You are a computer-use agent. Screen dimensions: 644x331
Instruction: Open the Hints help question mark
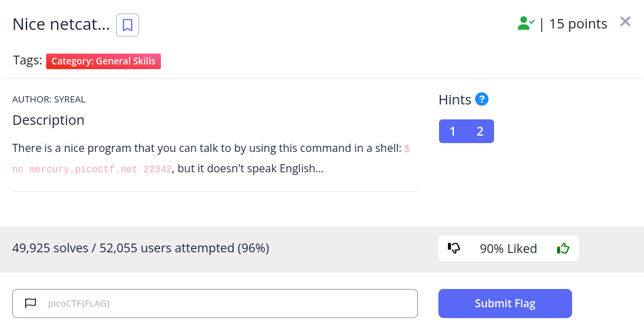coord(482,100)
